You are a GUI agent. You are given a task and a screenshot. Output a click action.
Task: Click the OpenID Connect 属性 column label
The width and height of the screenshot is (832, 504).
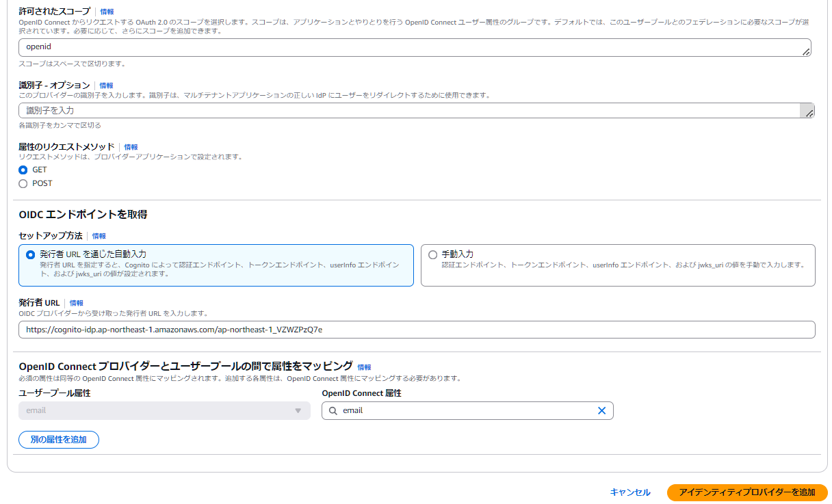click(x=361, y=393)
